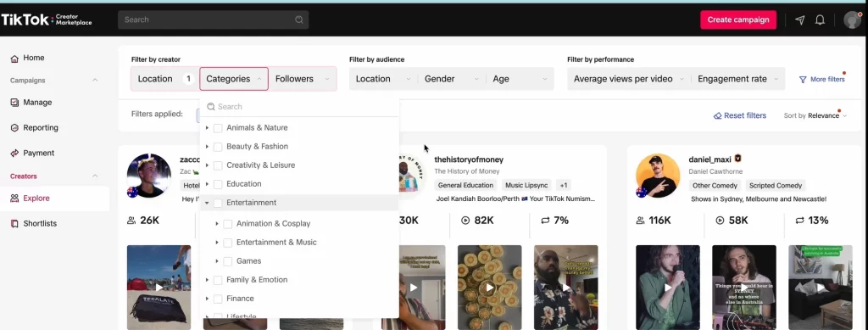Screen dimensions: 868x330
Task: Play the gold coins video thumbnail
Action: click(x=489, y=288)
